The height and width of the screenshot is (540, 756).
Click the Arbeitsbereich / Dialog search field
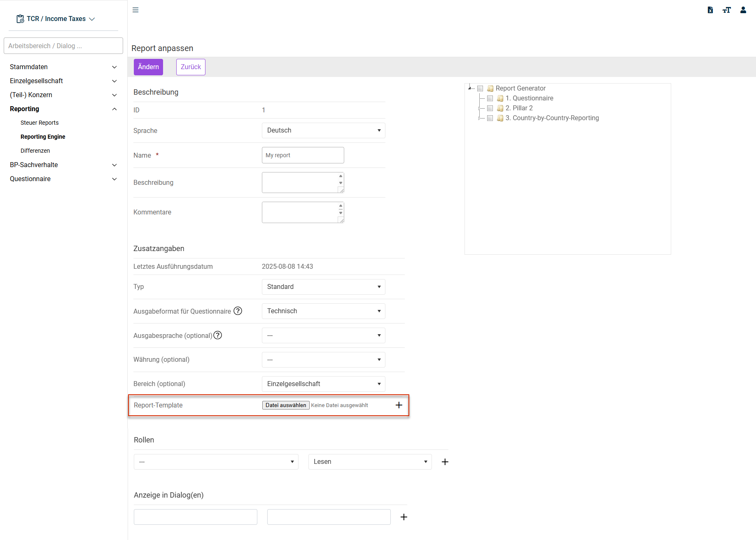pyautogui.click(x=63, y=46)
